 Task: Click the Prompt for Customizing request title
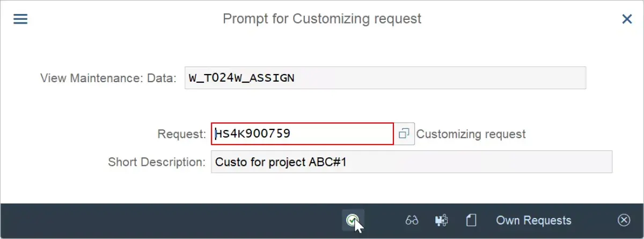322,19
